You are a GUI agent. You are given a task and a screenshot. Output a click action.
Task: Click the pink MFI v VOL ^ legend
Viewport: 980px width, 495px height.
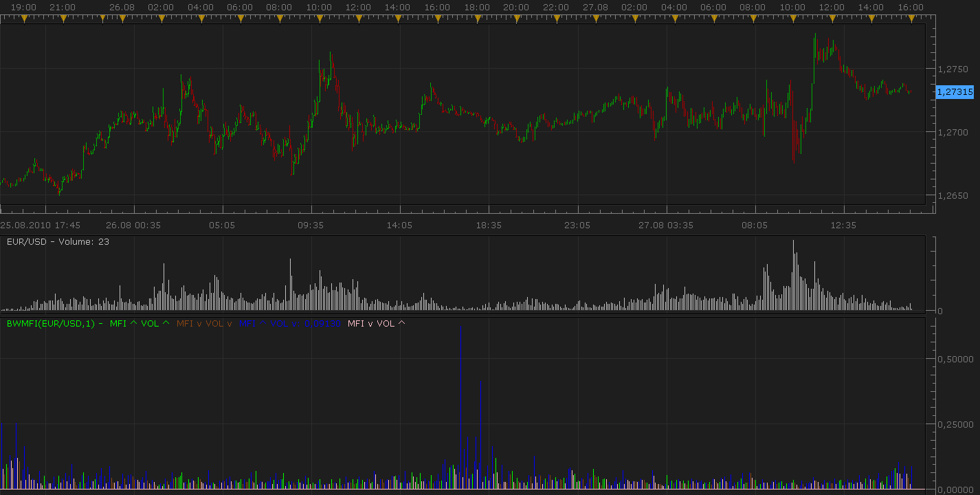pos(377,323)
